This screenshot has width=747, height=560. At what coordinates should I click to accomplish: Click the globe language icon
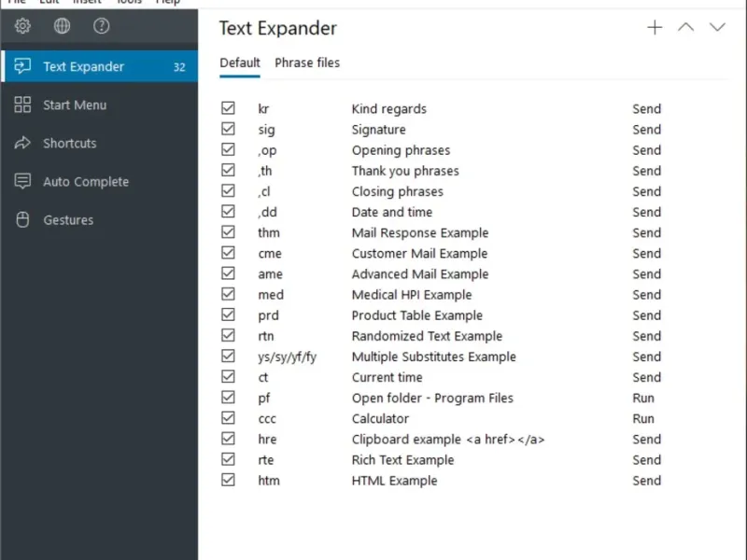[x=62, y=26]
